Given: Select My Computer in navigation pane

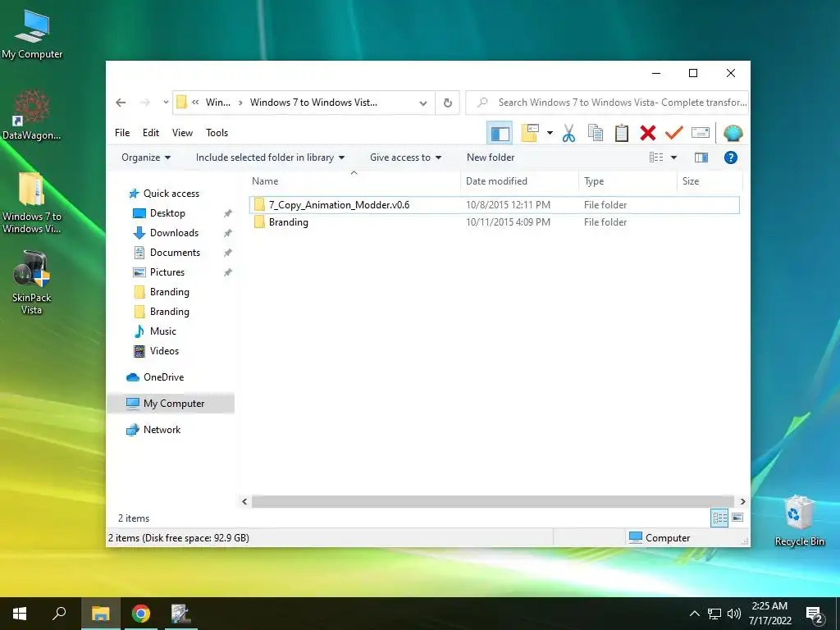Looking at the screenshot, I should 171,404.
